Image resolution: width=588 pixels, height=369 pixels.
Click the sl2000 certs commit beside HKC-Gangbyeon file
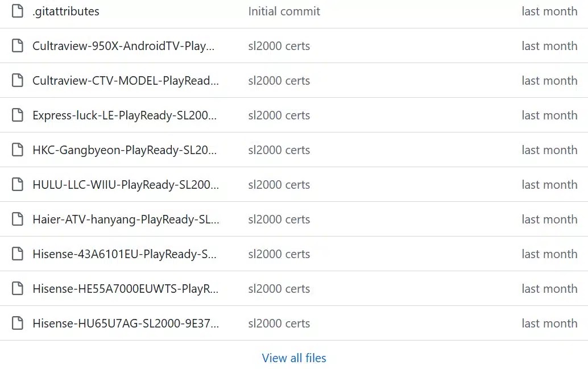[x=279, y=150]
